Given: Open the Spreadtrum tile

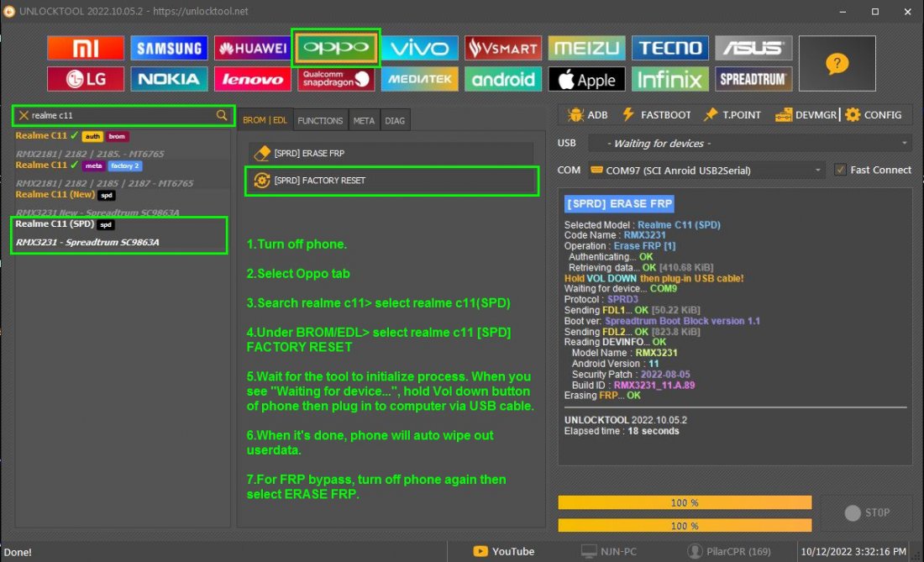Looking at the screenshot, I should pyautogui.click(x=753, y=79).
